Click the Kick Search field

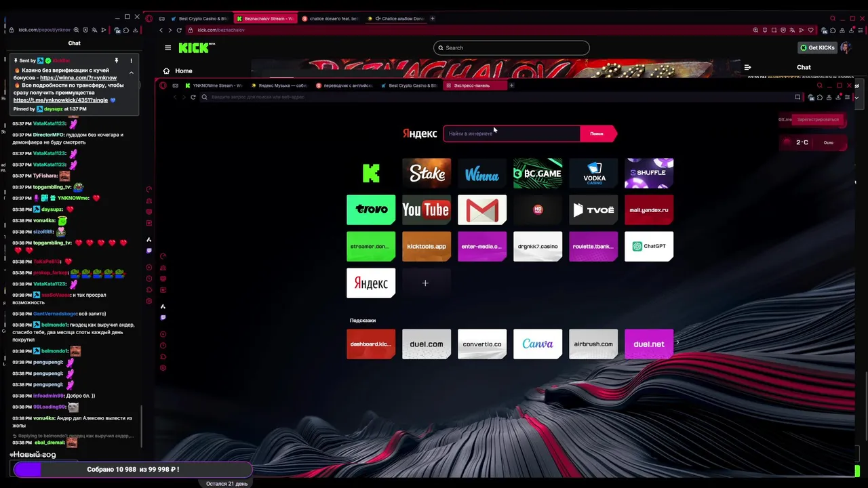(511, 47)
